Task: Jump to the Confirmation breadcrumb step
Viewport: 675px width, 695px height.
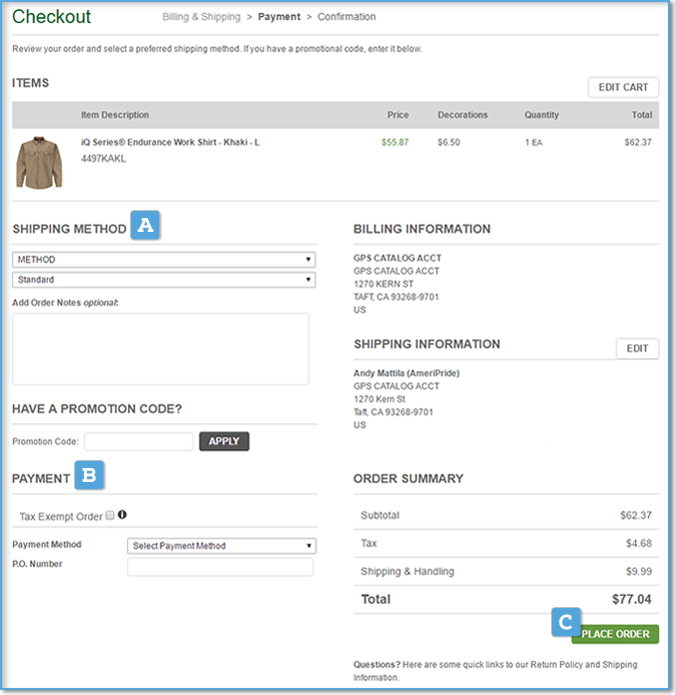Action: click(346, 17)
